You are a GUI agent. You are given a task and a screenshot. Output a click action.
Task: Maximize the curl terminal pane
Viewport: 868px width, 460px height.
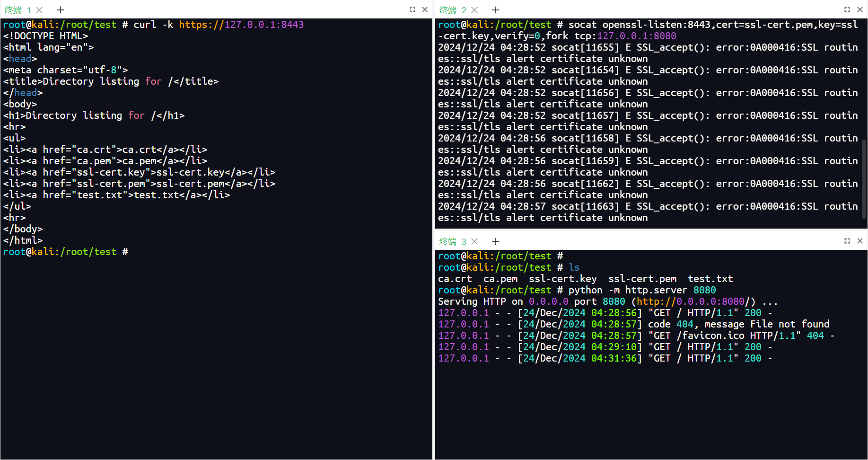[412, 9]
